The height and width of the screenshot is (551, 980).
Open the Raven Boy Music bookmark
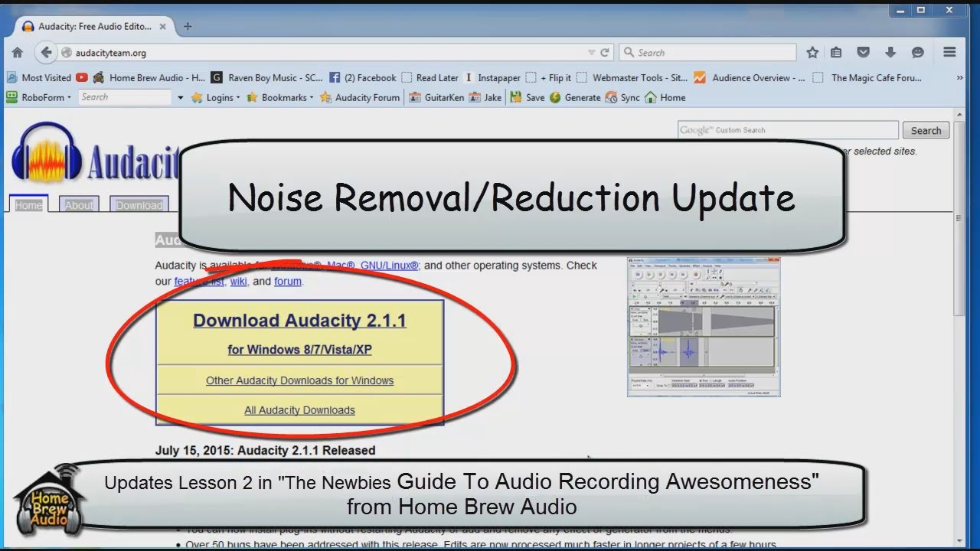point(267,77)
